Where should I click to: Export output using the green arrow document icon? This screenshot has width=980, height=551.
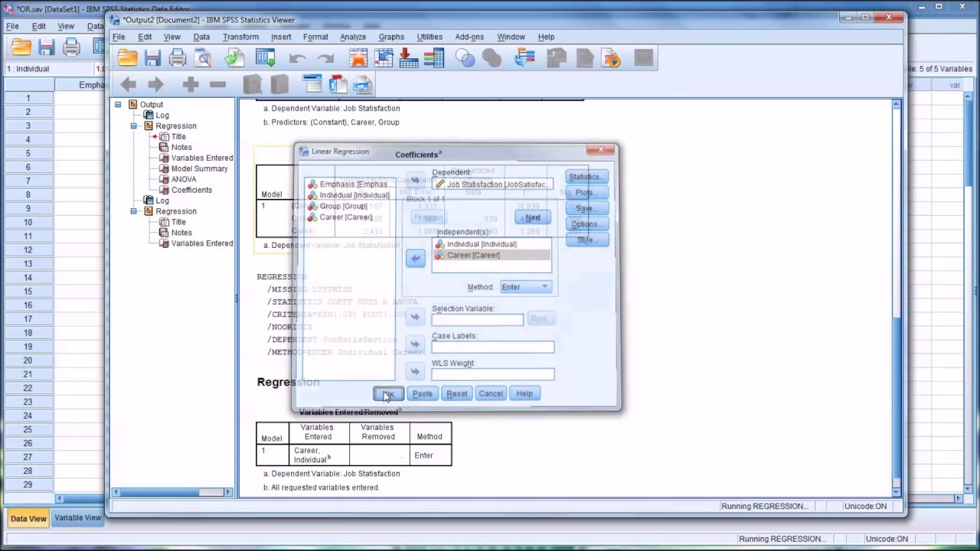(234, 58)
